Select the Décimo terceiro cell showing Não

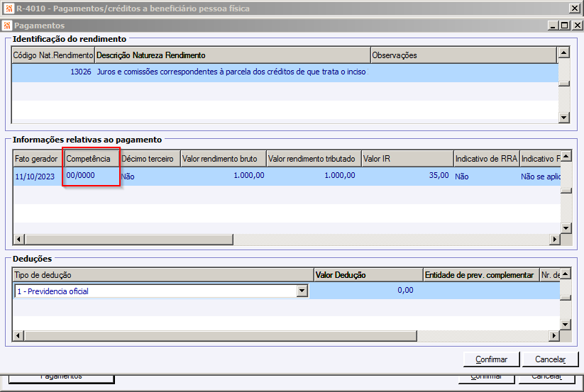[x=150, y=177]
